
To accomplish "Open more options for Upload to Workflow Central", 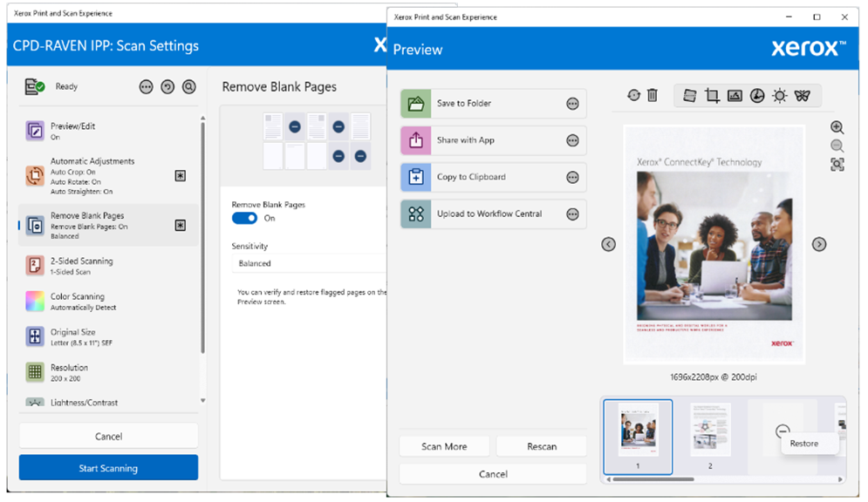I will pos(572,214).
